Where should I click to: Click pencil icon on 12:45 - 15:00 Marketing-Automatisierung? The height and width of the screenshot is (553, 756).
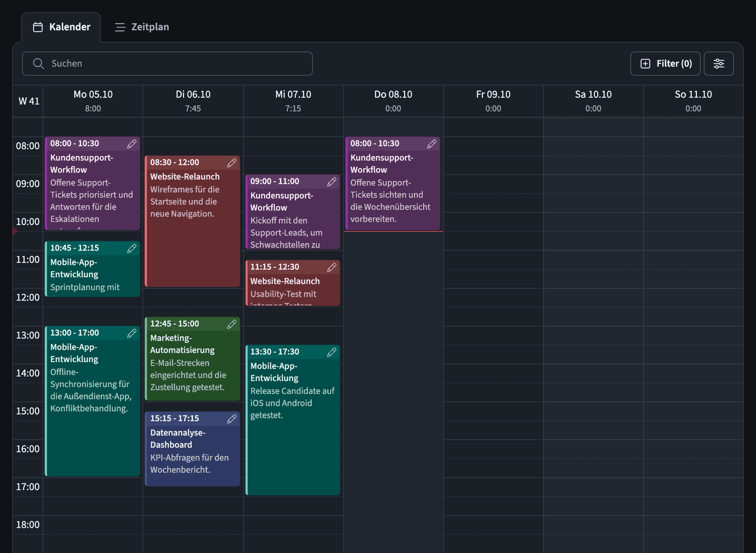(232, 324)
